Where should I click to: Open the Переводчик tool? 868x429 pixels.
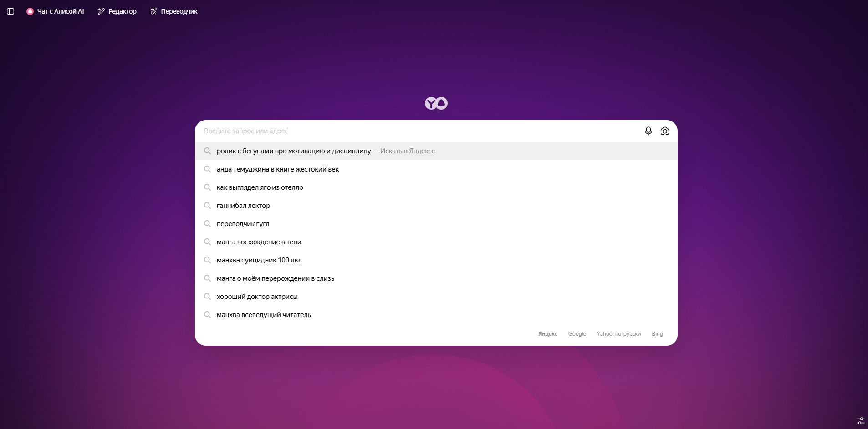tap(174, 11)
